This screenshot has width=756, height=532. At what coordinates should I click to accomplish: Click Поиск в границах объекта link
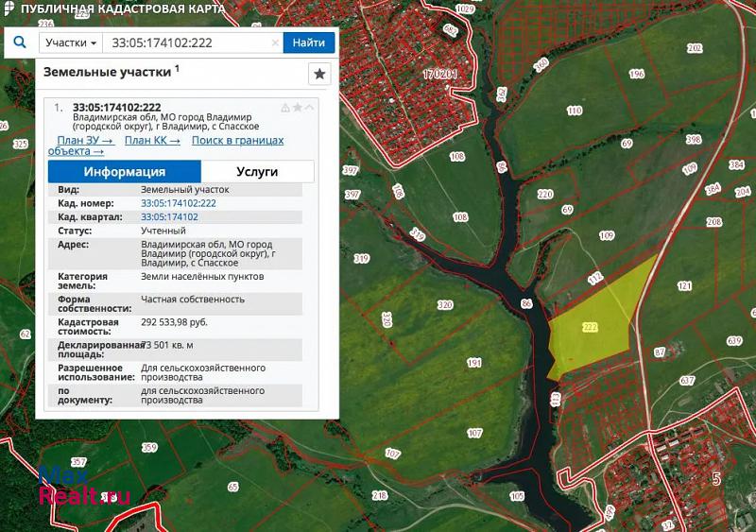[237, 141]
